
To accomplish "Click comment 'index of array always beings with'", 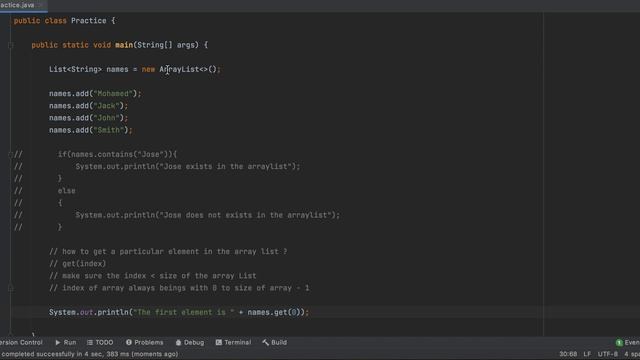I will point(179,288).
